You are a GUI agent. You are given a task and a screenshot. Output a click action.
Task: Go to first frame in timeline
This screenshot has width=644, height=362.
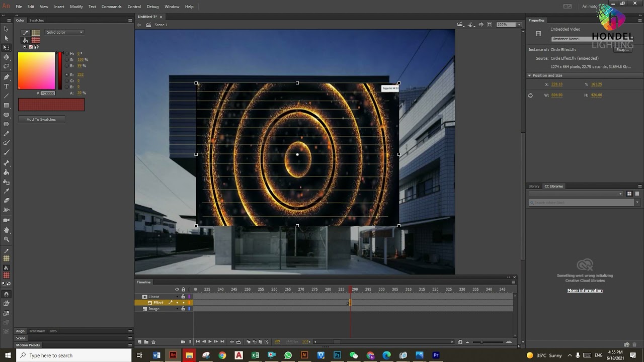pos(198,342)
